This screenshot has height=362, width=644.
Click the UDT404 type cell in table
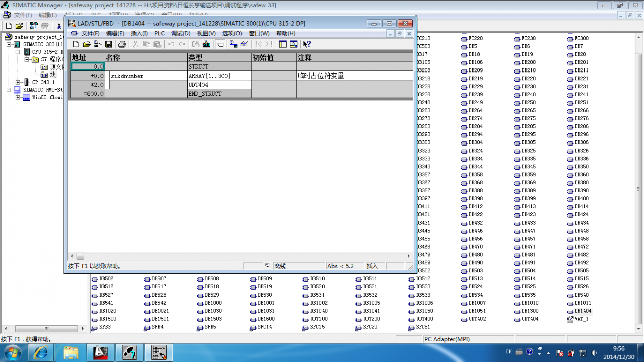point(219,85)
